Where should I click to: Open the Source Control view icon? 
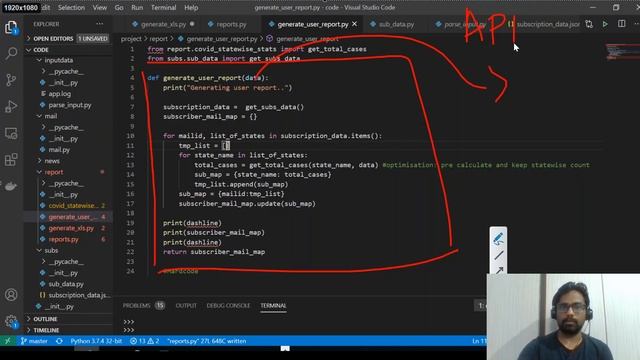tap(11, 80)
